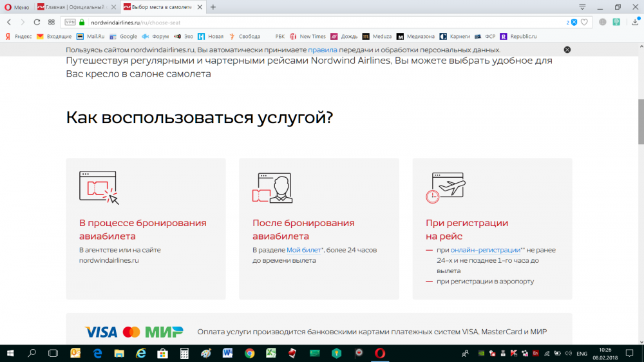Screen dimensions: 644x362
Task: Dismiss the personal data notice banner
Action: (567, 50)
